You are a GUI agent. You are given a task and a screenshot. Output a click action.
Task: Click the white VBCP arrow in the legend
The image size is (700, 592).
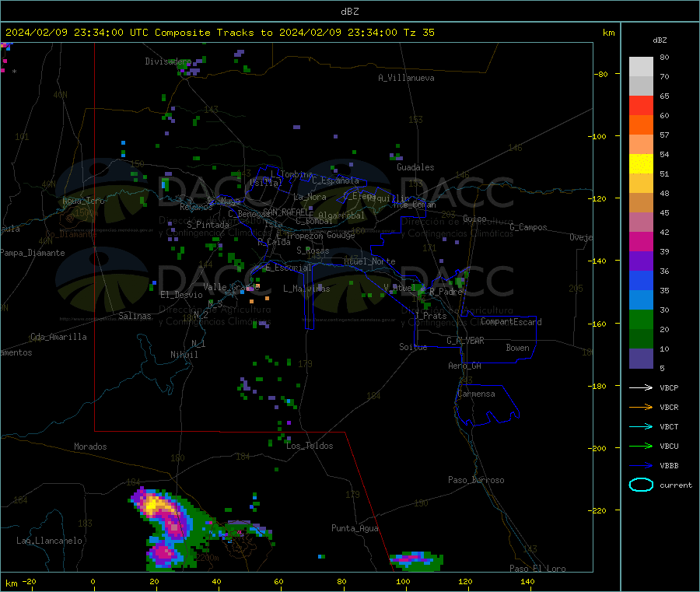[x=641, y=387]
